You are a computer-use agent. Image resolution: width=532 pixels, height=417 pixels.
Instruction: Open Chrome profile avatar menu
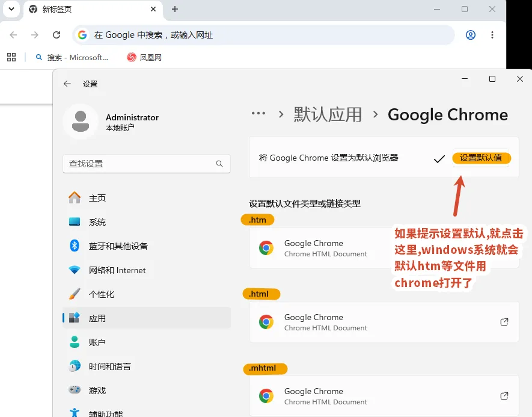(470, 35)
